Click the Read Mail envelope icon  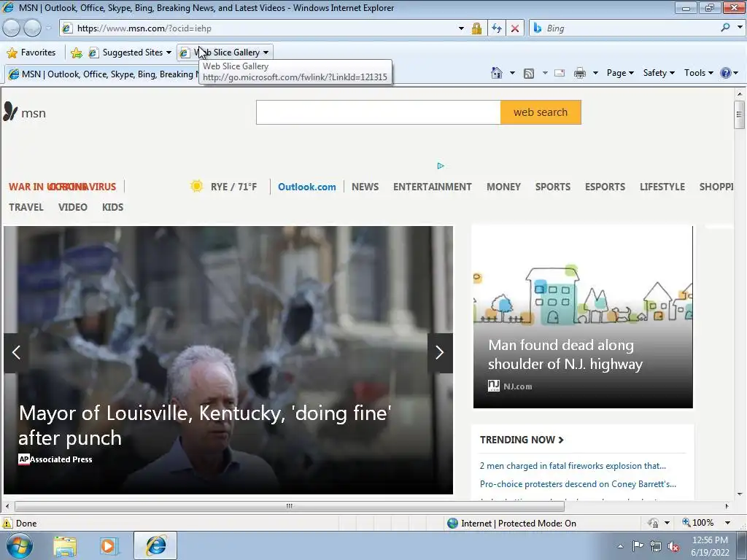[x=560, y=73]
